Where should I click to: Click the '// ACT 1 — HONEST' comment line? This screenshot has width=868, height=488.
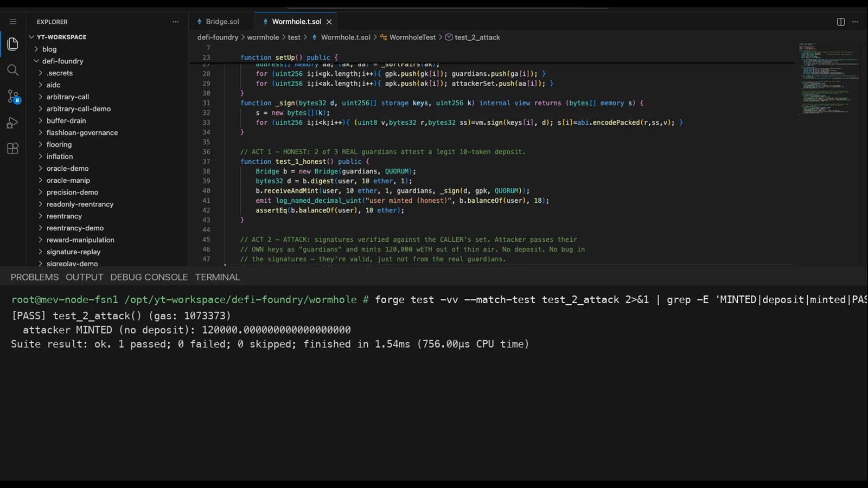(382, 152)
